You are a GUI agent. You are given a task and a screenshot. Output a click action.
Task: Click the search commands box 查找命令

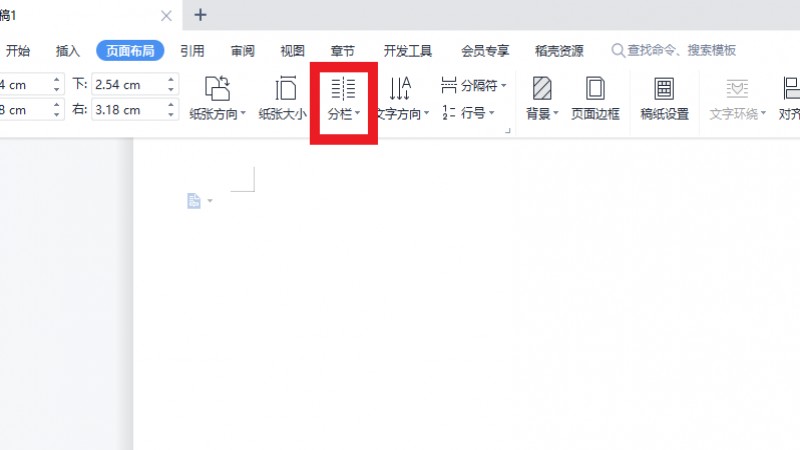click(x=673, y=51)
